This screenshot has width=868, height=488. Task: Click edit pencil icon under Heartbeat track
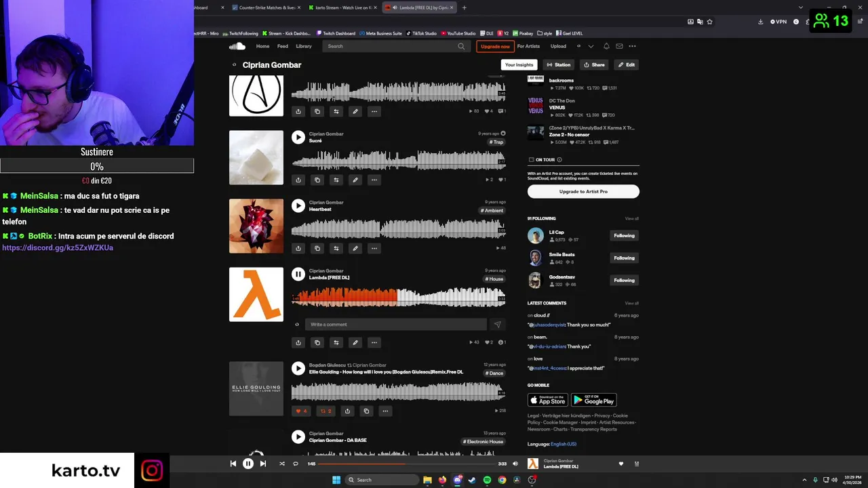point(355,248)
